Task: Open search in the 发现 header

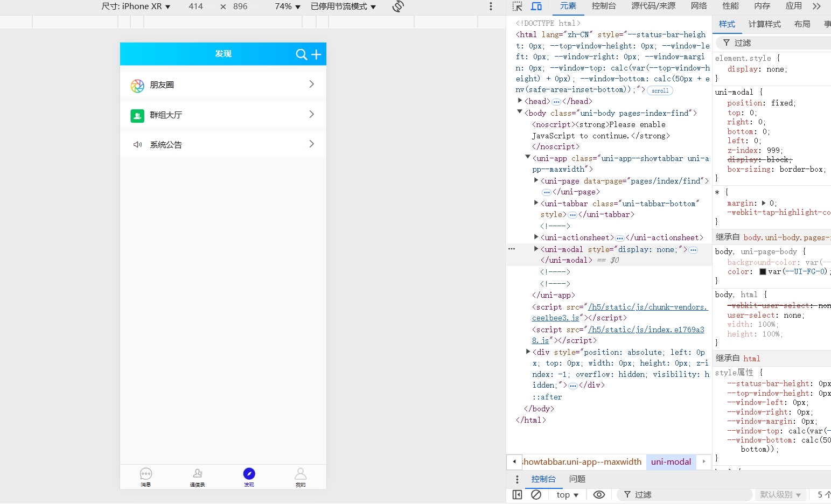Action: [302, 54]
